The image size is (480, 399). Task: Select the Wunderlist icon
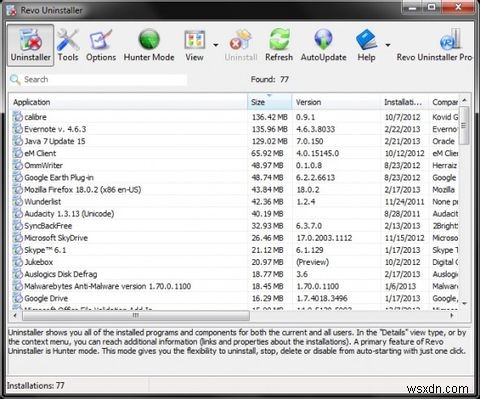(17, 202)
